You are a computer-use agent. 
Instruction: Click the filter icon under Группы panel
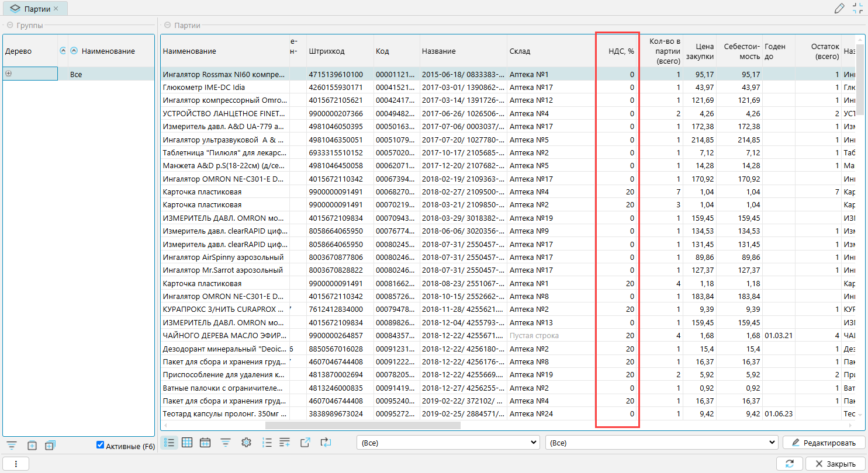point(11,446)
